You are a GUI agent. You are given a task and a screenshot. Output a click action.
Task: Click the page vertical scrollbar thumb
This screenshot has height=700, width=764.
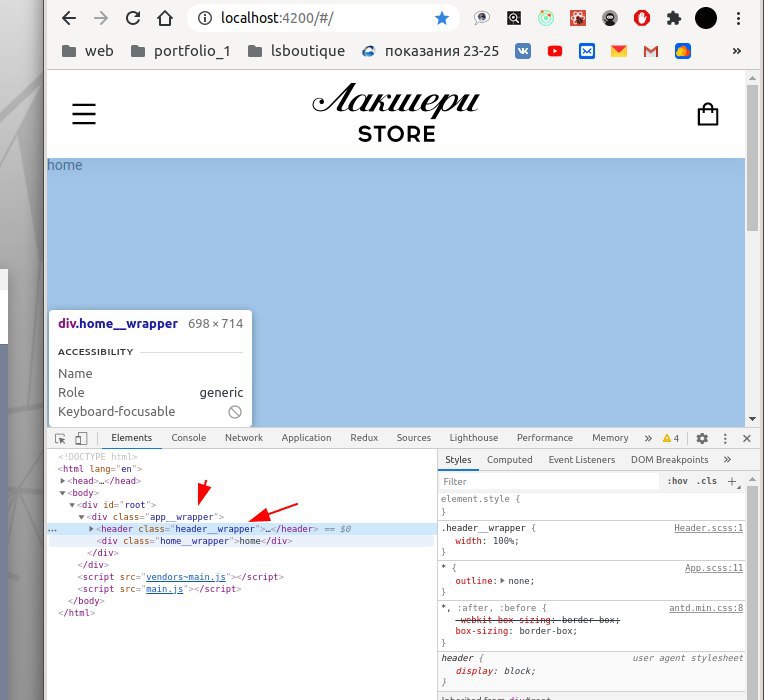tap(752, 158)
